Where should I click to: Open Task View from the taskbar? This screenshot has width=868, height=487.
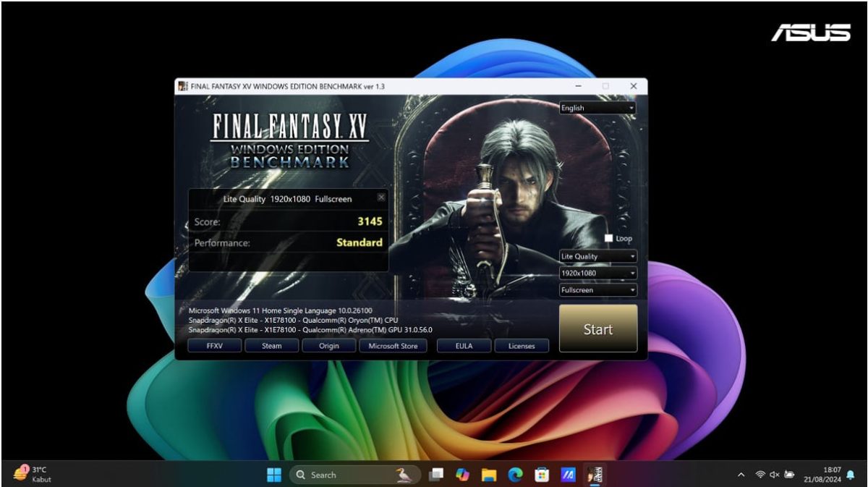pos(436,475)
